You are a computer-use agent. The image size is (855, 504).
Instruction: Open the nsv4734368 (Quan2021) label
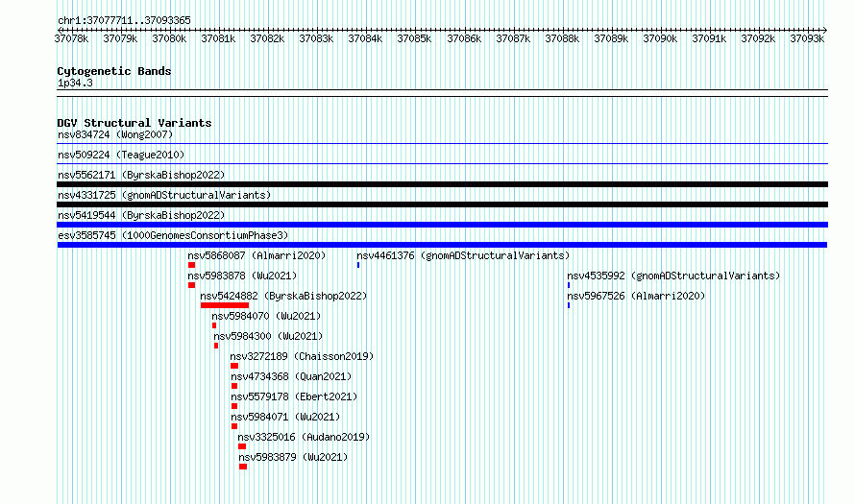(x=291, y=376)
